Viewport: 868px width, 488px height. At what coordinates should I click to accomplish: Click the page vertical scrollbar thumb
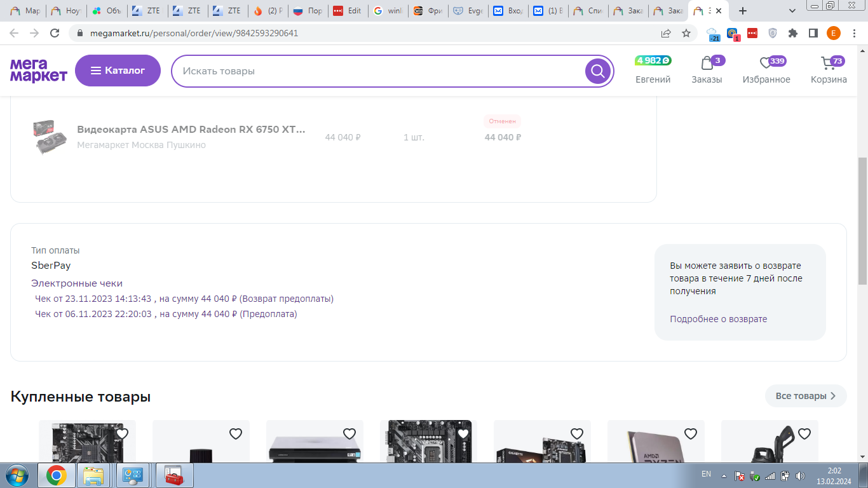coord(862,220)
